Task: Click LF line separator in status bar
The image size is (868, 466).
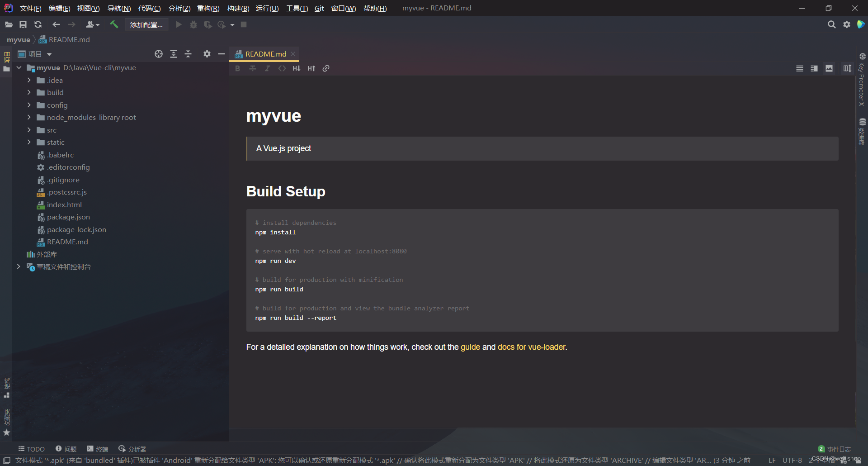Action: pyautogui.click(x=772, y=460)
